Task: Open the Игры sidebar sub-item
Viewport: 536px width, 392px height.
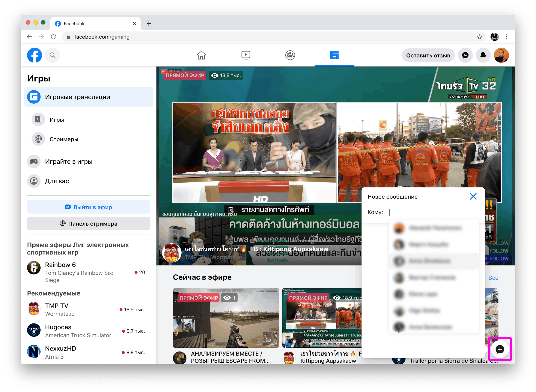Action: (x=57, y=120)
